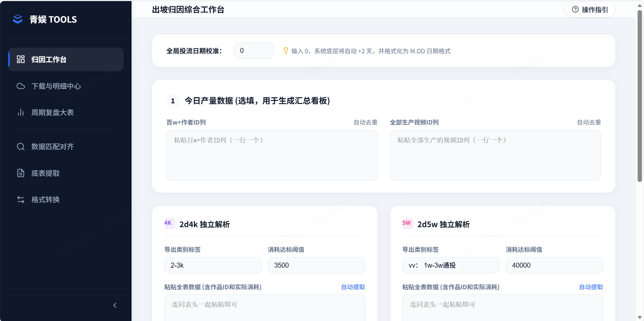
Task: Focus the 百w+作者ID列 paste textarea
Action: (272, 155)
